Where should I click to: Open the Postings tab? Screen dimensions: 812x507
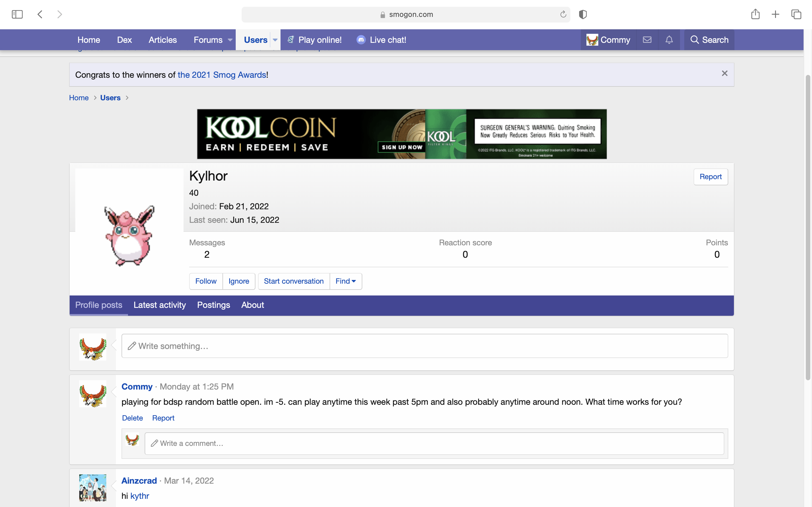pos(213,305)
